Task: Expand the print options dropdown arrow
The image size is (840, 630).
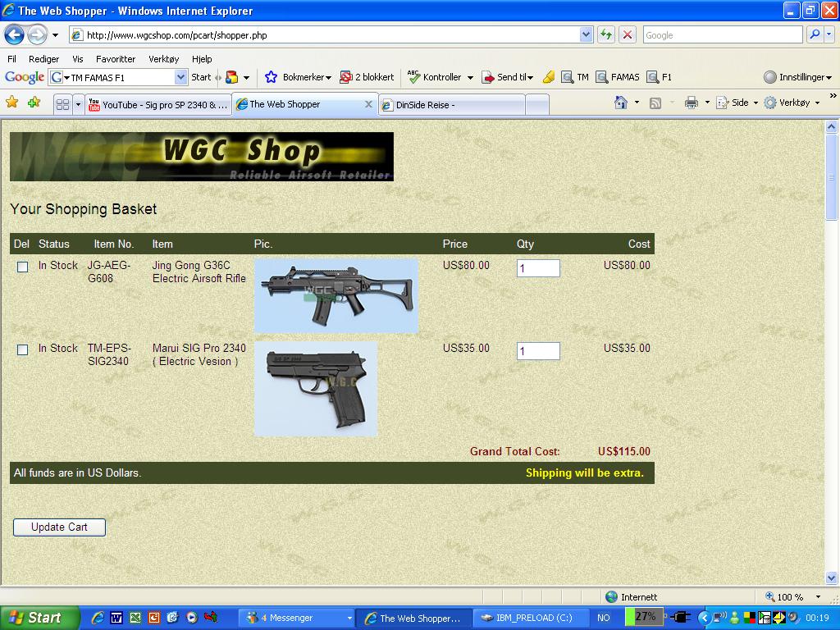Action: pyautogui.click(x=707, y=103)
